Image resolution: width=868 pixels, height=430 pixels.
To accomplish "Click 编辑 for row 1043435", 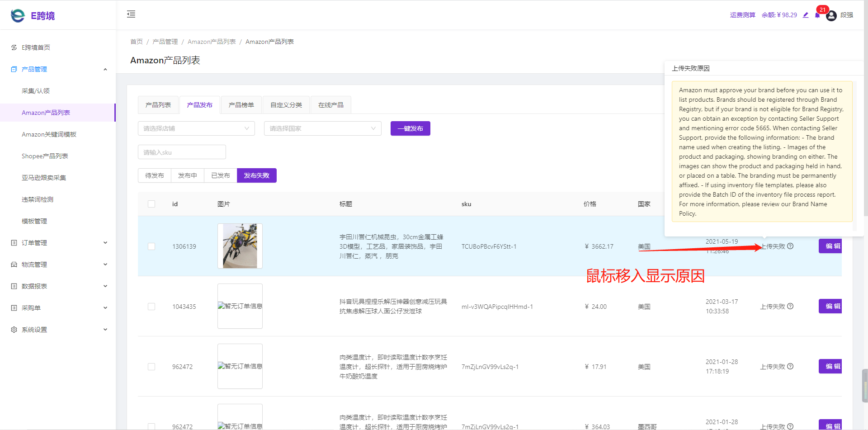I will click(830, 306).
